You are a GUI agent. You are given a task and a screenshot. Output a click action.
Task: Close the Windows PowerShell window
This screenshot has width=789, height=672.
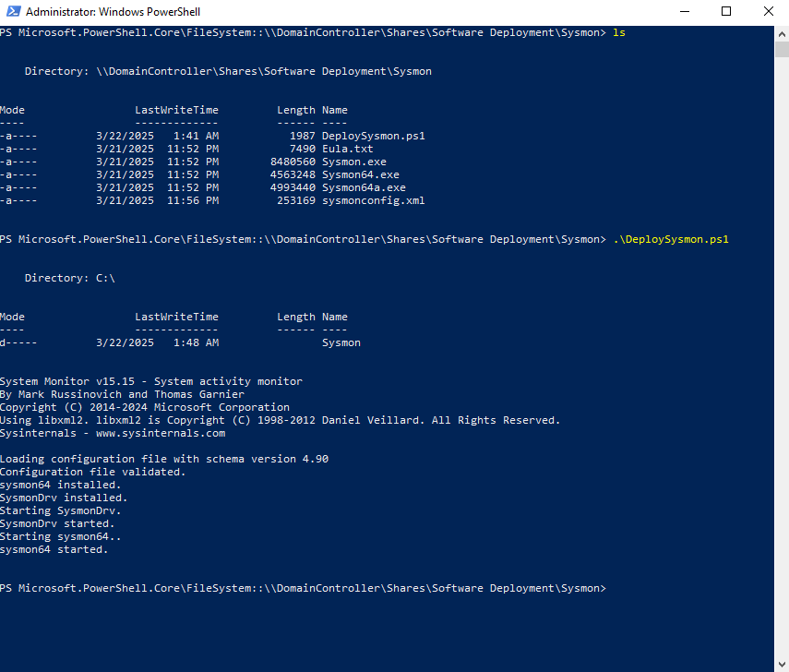tap(768, 12)
